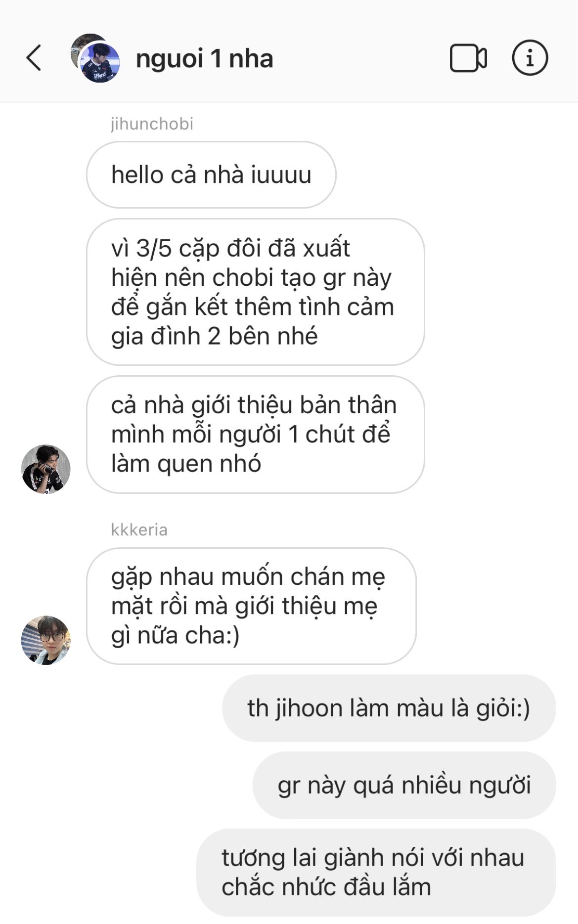Open jihunchobi's profile picture
Viewport: 578px width, 924px height.
point(46,469)
